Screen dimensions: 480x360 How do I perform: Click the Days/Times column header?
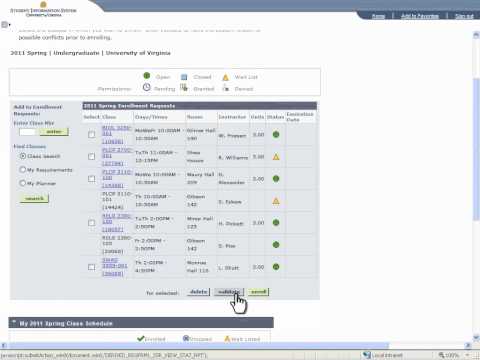(151, 117)
